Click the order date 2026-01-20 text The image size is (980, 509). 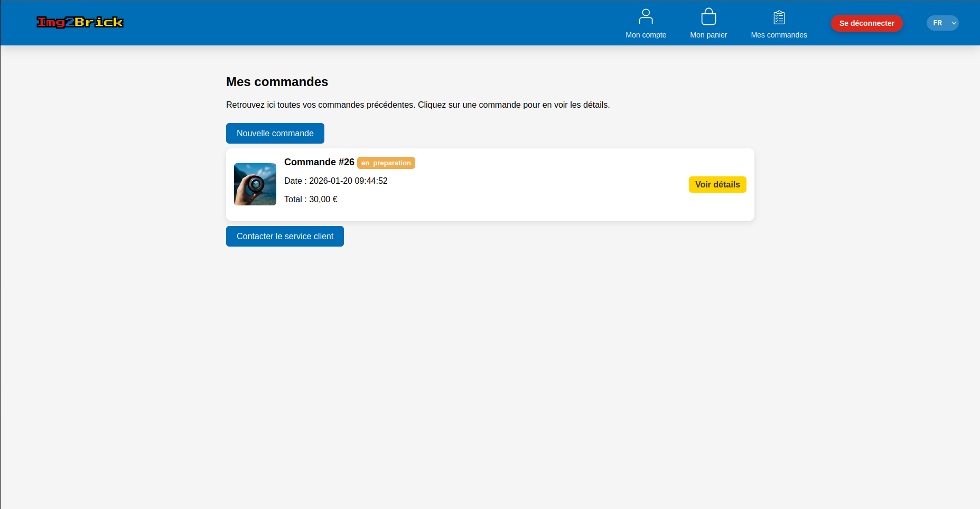coord(336,181)
